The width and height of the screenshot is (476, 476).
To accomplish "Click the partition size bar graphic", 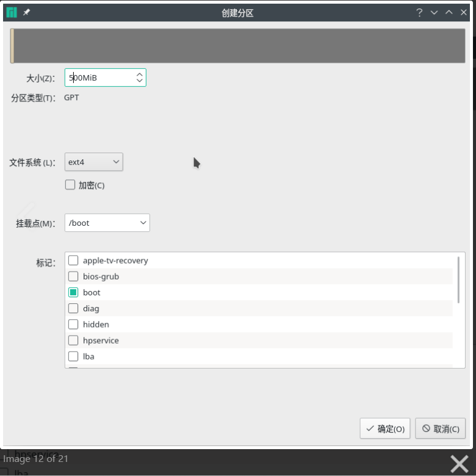I will coord(238,46).
